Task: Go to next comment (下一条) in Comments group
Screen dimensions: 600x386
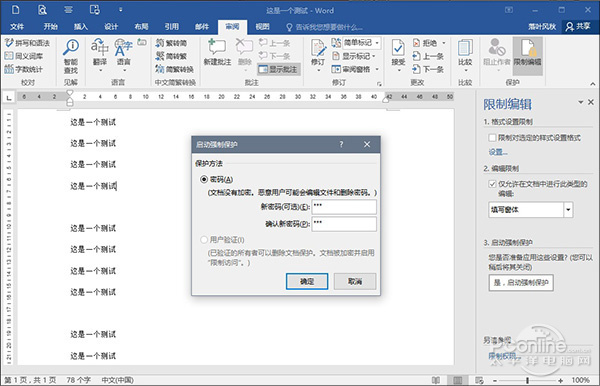Action: coord(274,56)
